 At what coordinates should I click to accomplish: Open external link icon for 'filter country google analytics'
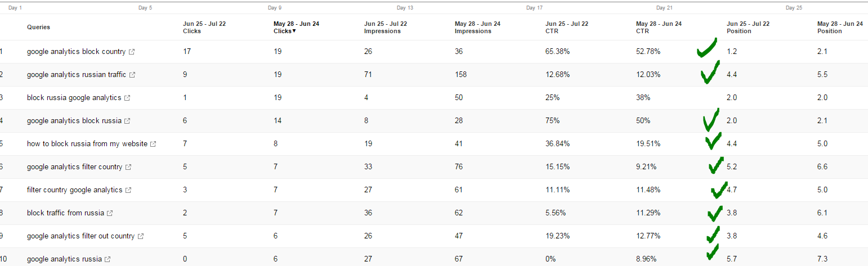pos(128,190)
